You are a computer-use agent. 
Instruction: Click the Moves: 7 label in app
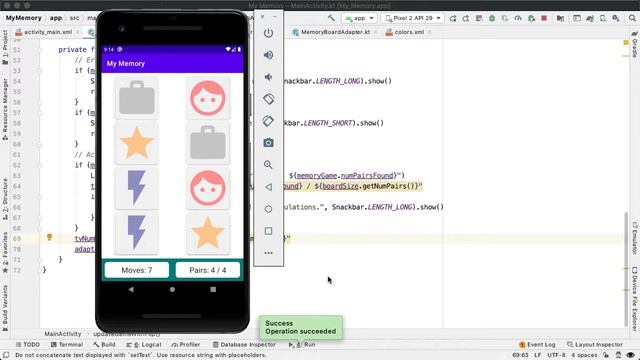(137, 270)
